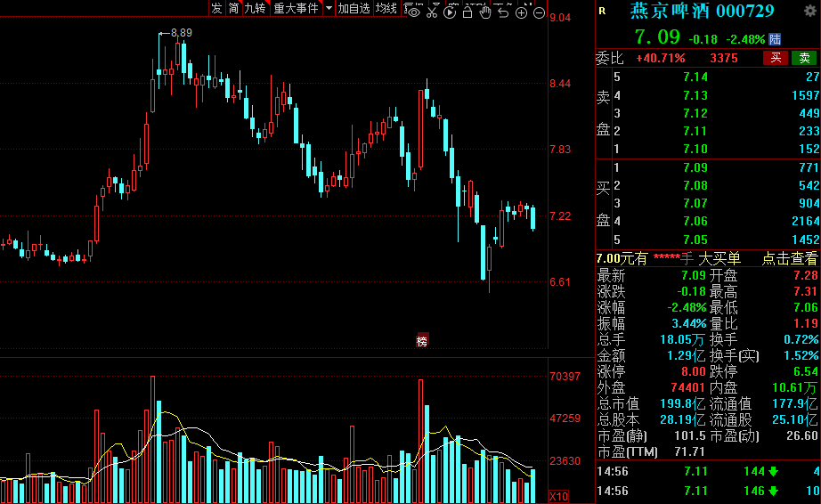Click the 发 toolbar tab
The width and height of the screenshot is (821, 504).
point(216,8)
